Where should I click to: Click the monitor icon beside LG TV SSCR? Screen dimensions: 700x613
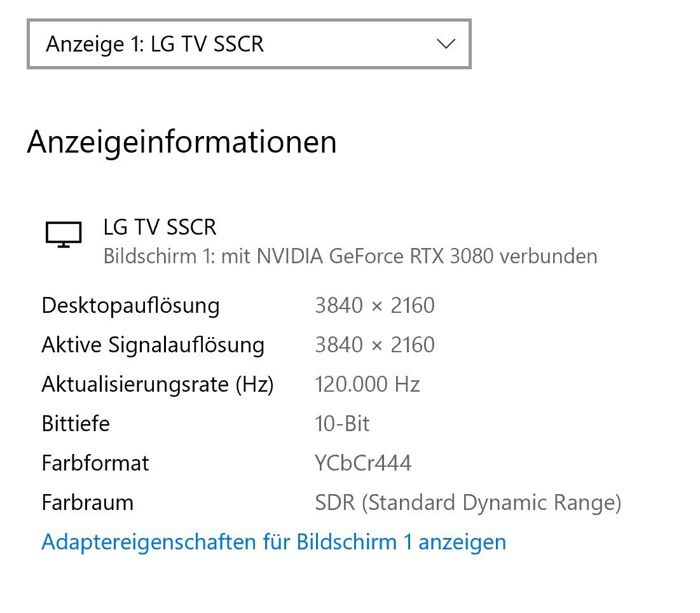tap(64, 235)
